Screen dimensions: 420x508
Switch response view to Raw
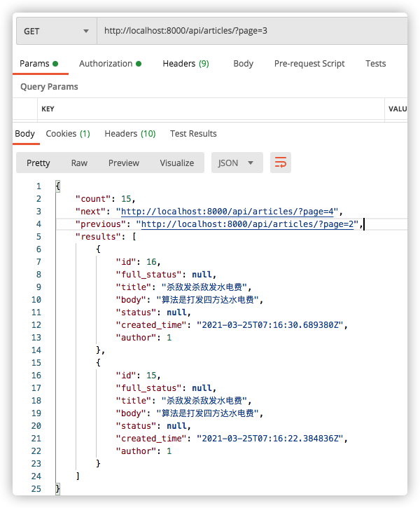point(79,163)
